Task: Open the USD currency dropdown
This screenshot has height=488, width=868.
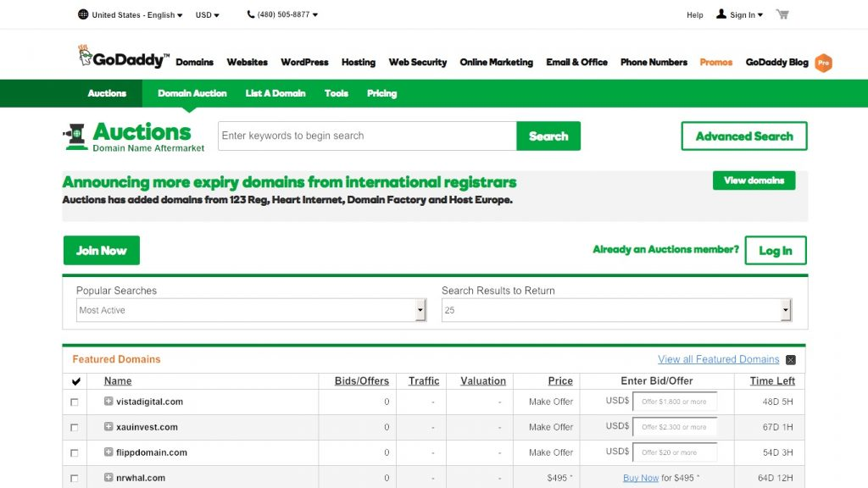Action: point(207,15)
